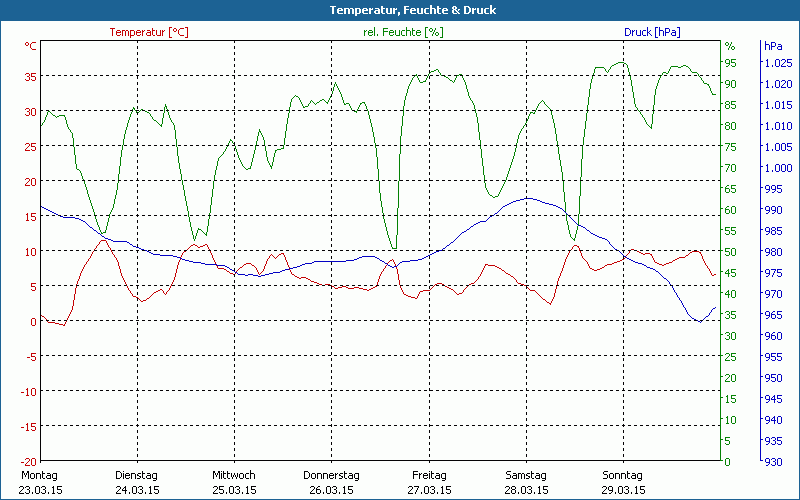Click the '-20' tick on the temperature axis
The image size is (800, 500).
click(28, 462)
